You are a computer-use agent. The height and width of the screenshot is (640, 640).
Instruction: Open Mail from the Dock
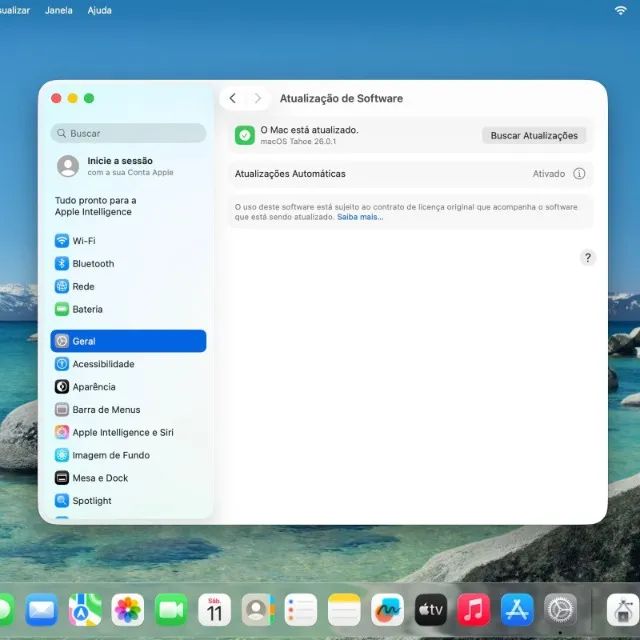coord(41,610)
